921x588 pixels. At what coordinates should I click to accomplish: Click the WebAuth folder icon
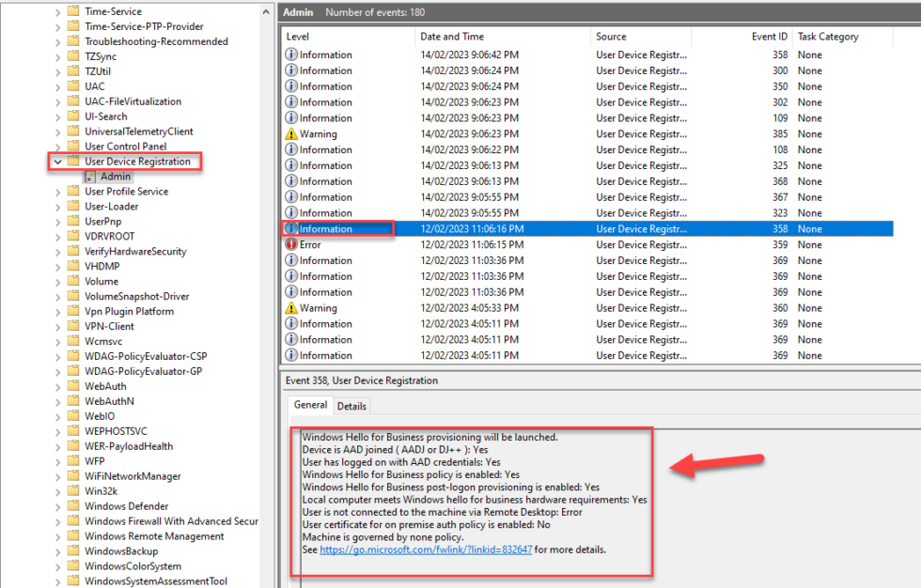point(72,386)
